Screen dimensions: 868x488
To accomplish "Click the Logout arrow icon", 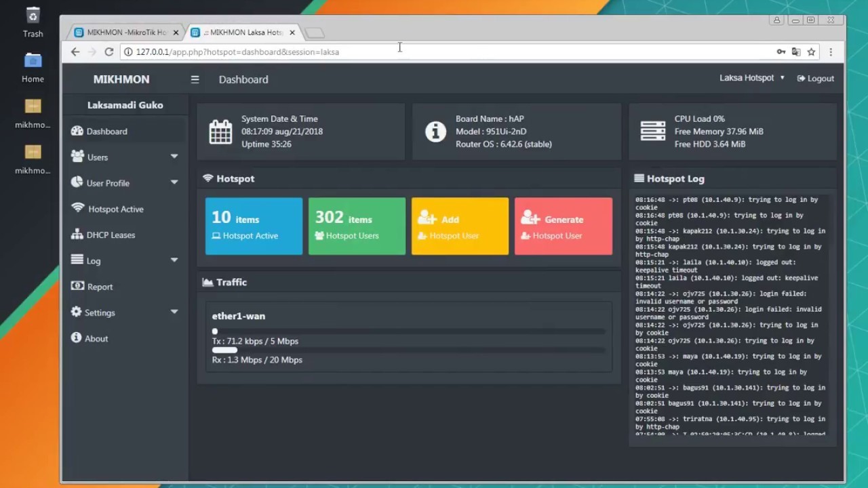I will pos(801,79).
